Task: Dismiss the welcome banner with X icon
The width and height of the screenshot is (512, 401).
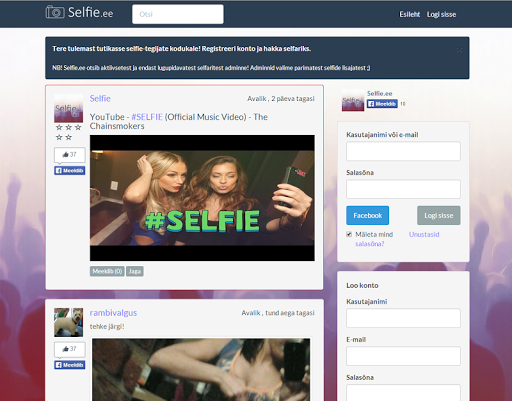Action: [x=459, y=50]
